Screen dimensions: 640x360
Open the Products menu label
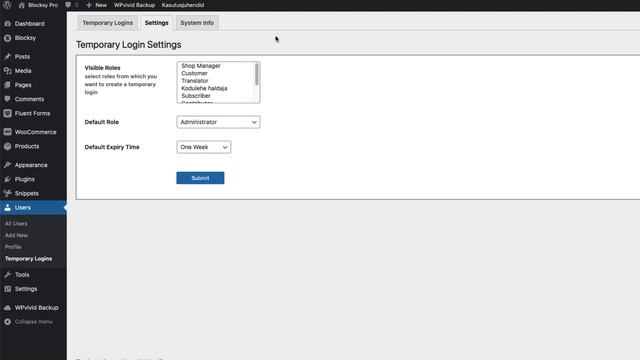pos(27,146)
